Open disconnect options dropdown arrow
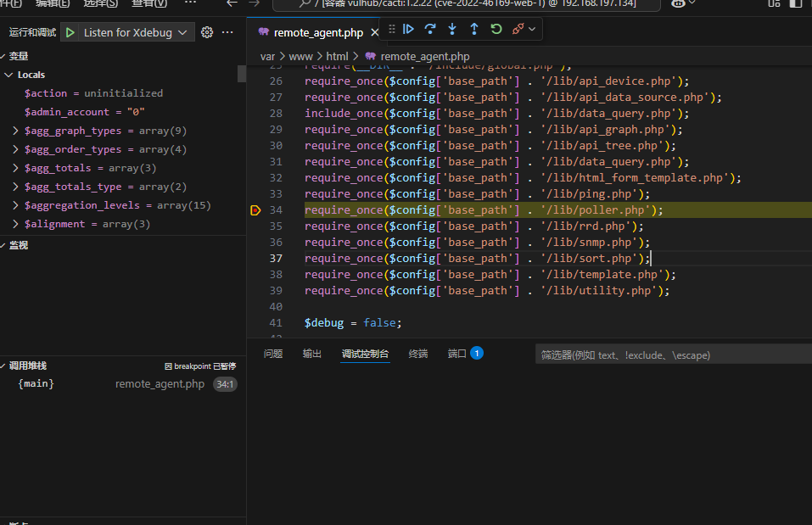Screen dimensions: 812x525 (532, 29)
